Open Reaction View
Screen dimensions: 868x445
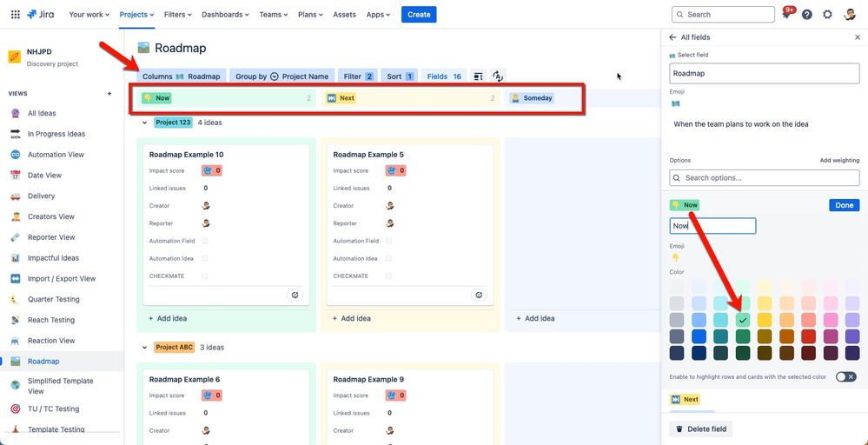click(51, 341)
